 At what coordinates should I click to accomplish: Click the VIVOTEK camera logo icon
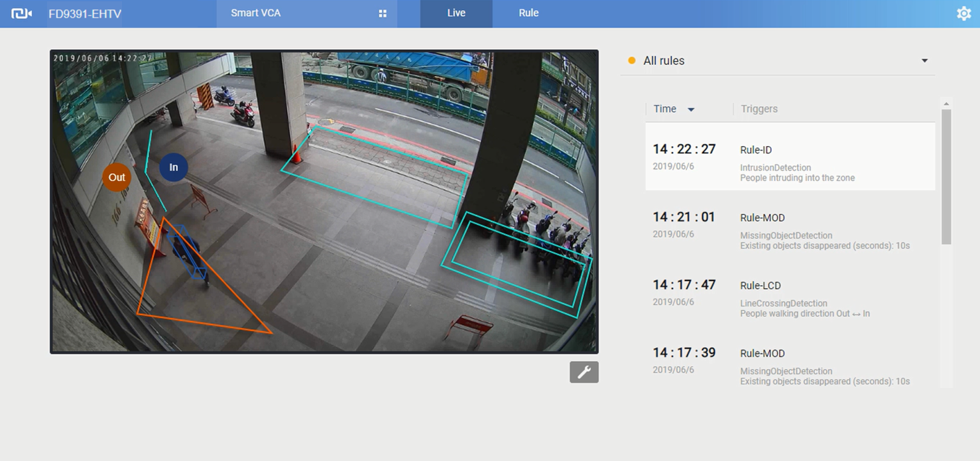click(22, 13)
